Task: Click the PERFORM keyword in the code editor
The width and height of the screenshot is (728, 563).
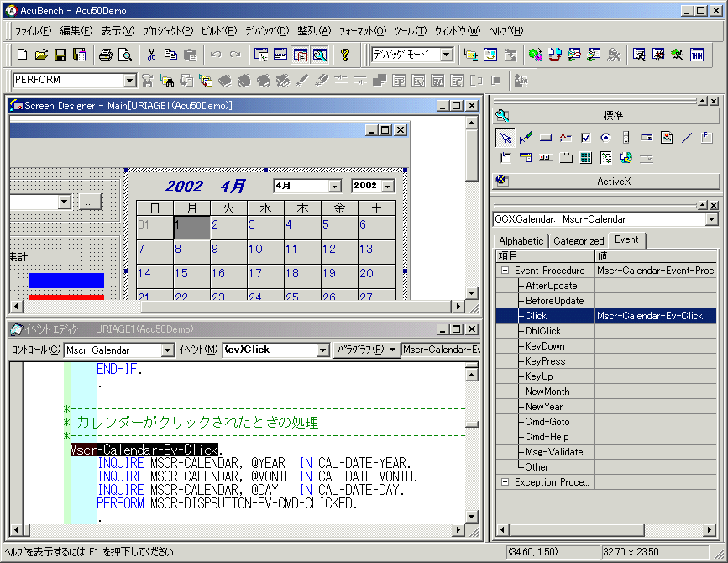Action: click(120, 503)
